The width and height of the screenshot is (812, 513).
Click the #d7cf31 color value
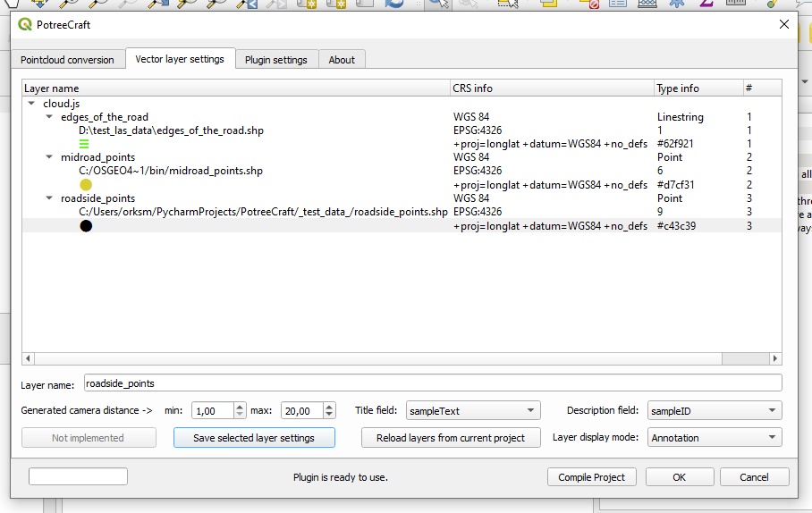(x=676, y=184)
